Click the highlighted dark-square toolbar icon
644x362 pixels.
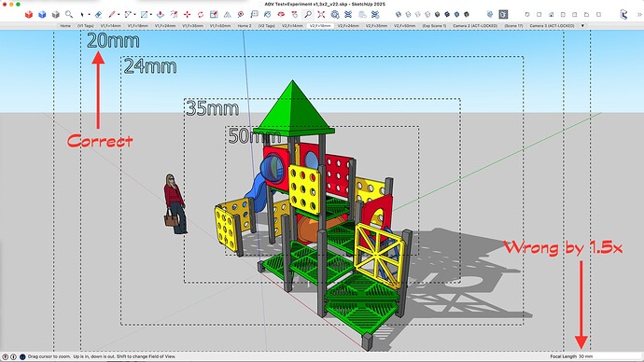click(x=503, y=14)
